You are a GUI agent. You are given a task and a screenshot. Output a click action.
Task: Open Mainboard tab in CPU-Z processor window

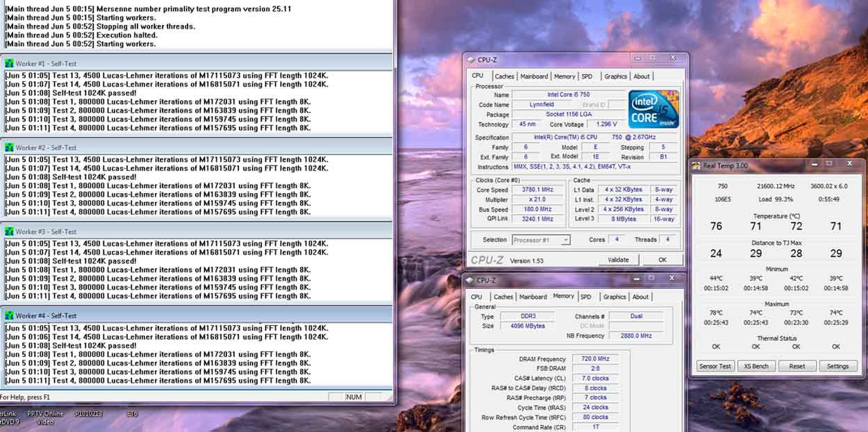[534, 76]
